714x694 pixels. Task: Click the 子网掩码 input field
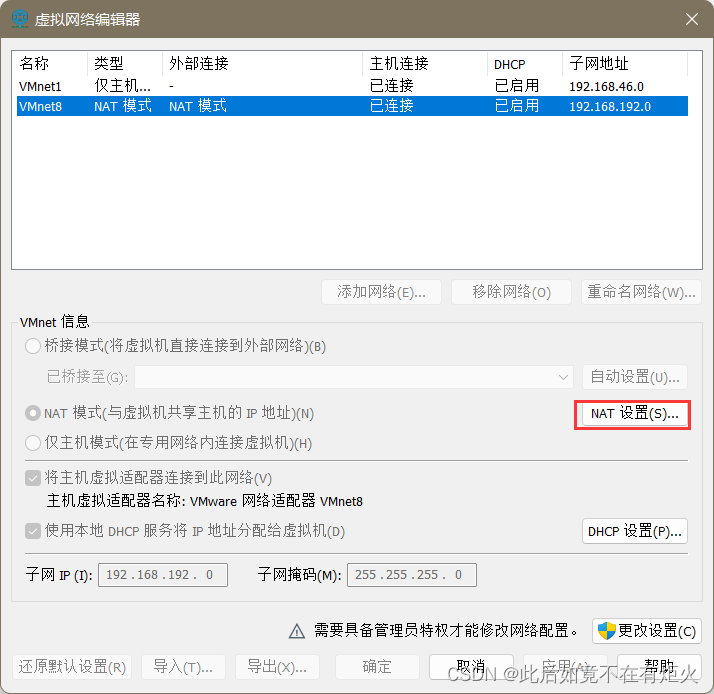tap(412, 575)
